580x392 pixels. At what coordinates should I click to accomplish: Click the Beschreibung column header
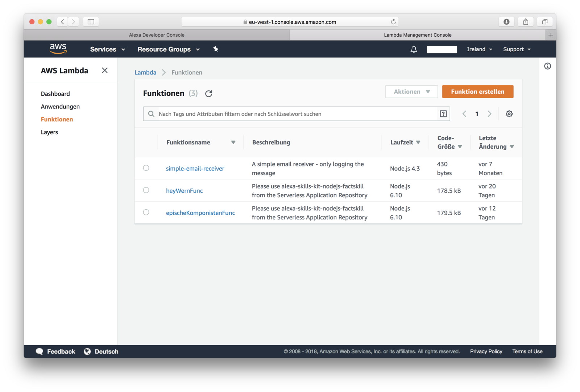pyautogui.click(x=271, y=143)
